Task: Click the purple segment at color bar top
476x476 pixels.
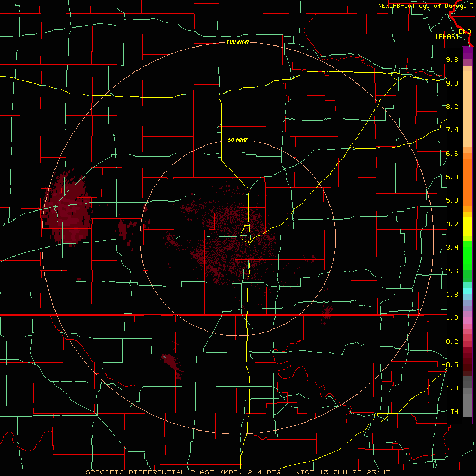Action: pyautogui.click(x=467, y=53)
